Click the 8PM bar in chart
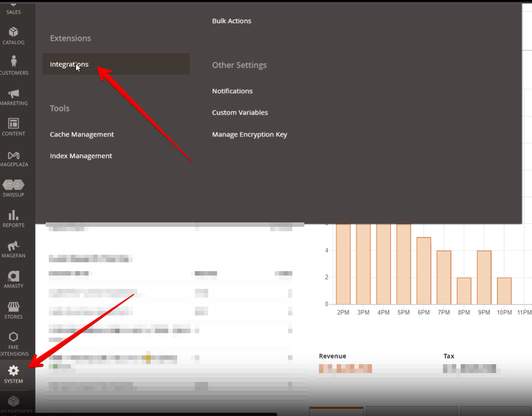The image size is (532, 416). coord(464,291)
